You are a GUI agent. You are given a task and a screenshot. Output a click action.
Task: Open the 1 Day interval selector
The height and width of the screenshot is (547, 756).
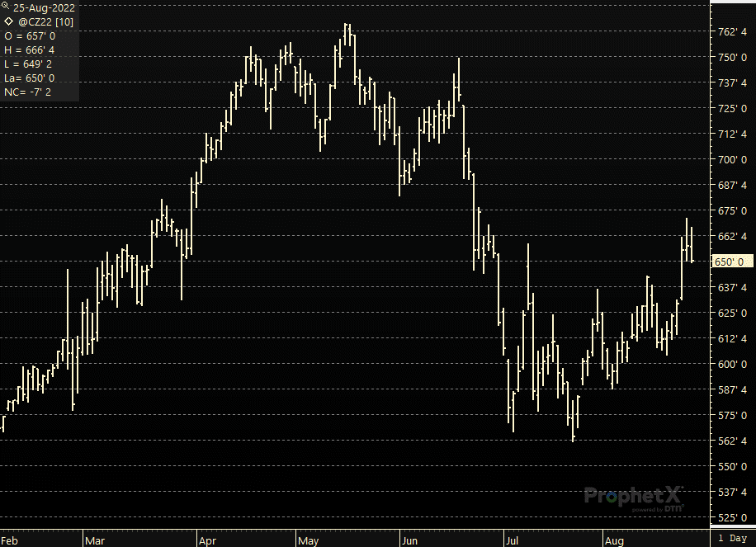(732, 538)
